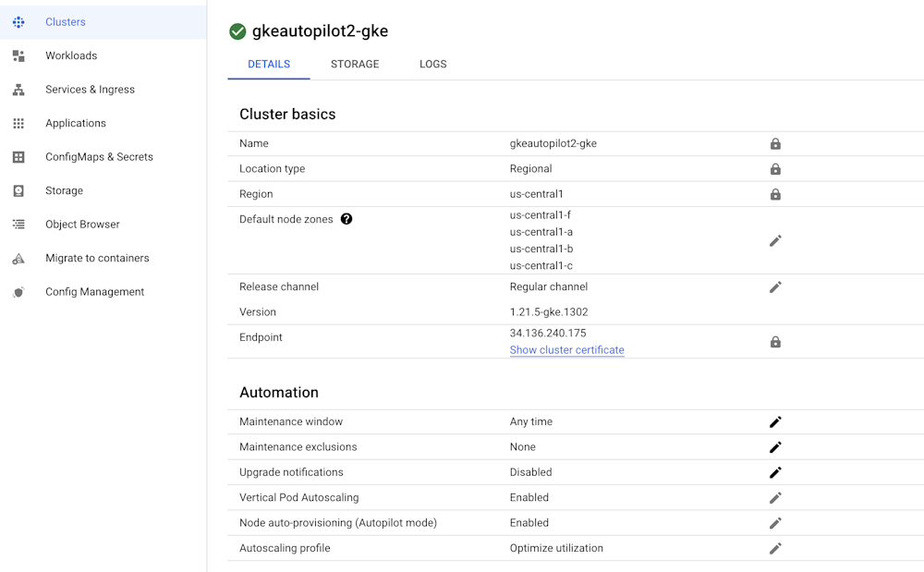
Task: Edit the Default node zones
Action: [775, 240]
